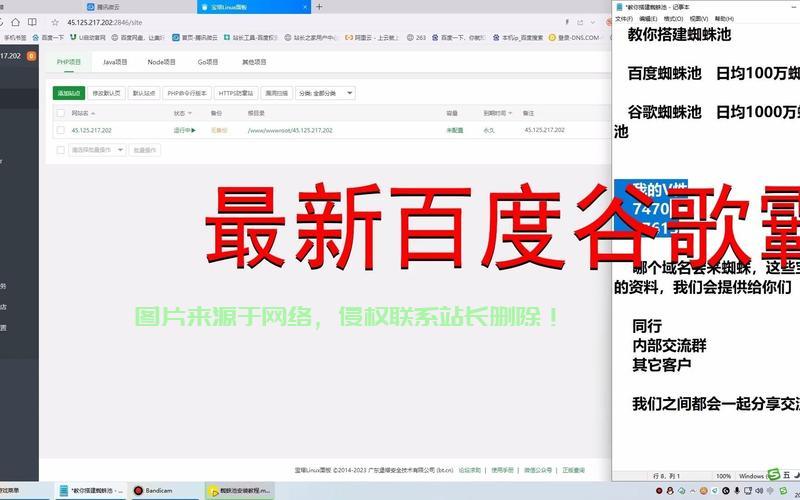Click the orange notification badge in the sidebar
This screenshot has width=800, height=500.
[x=31, y=56]
